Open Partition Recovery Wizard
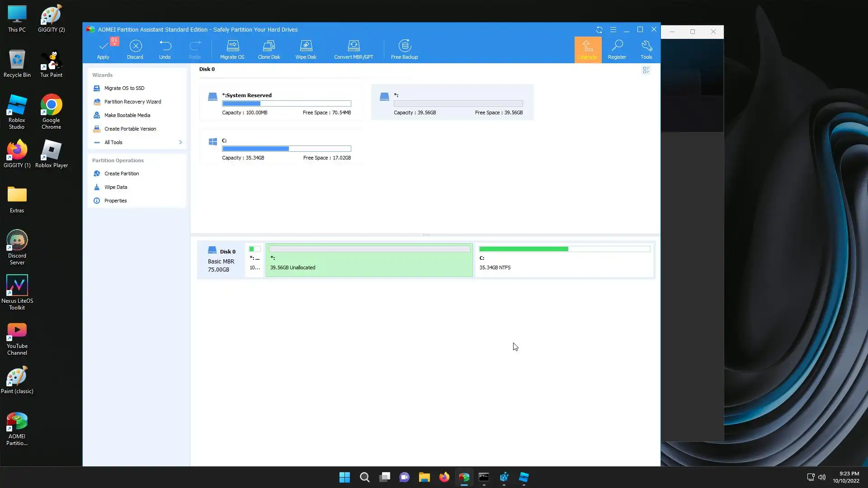This screenshot has width=868, height=488. [132, 102]
